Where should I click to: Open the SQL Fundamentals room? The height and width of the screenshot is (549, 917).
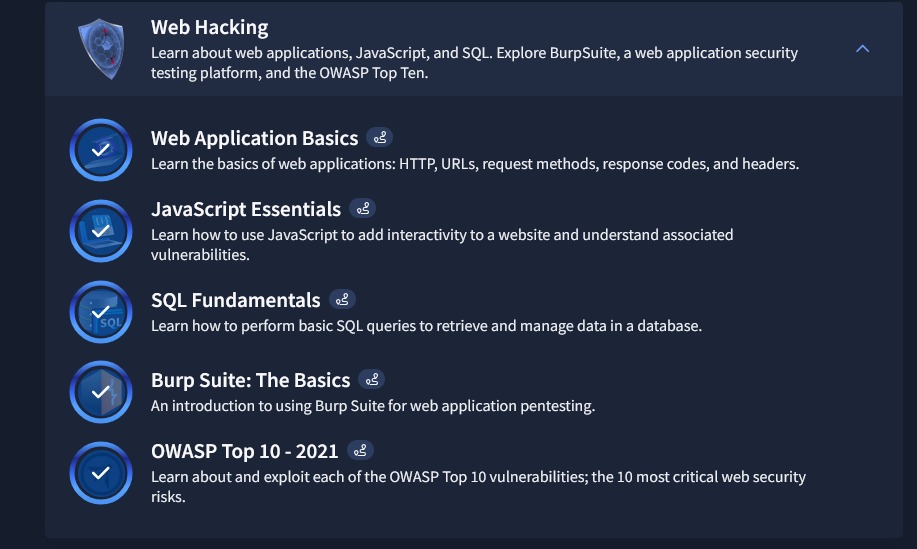click(236, 300)
